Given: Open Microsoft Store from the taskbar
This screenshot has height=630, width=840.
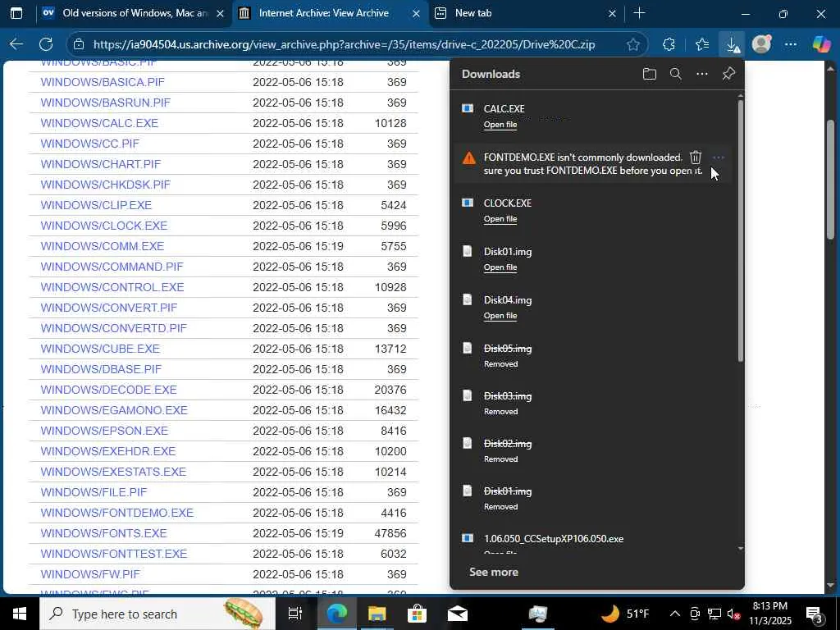Looking at the screenshot, I should coord(417,614).
